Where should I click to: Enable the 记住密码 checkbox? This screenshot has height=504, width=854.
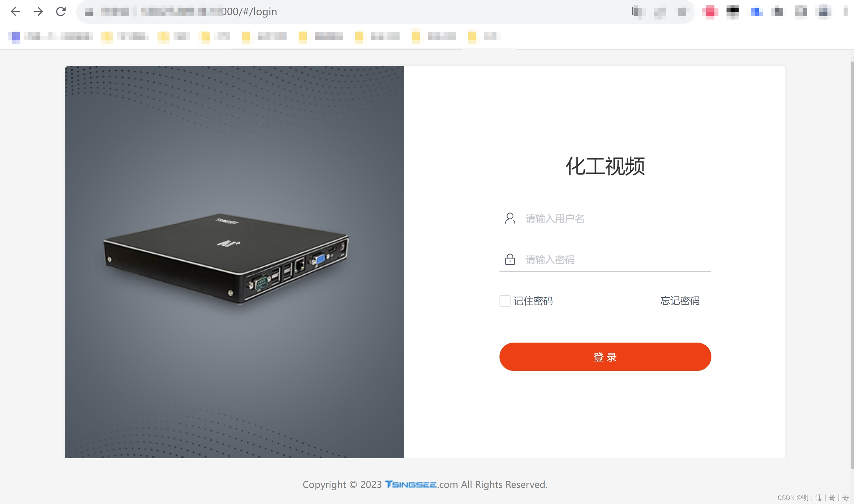505,301
